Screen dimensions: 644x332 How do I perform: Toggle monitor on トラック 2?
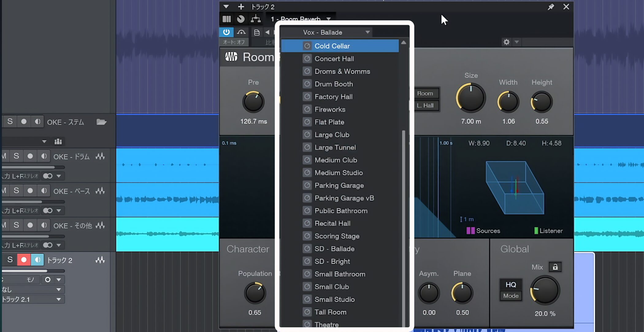pyautogui.click(x=37, y=260)
